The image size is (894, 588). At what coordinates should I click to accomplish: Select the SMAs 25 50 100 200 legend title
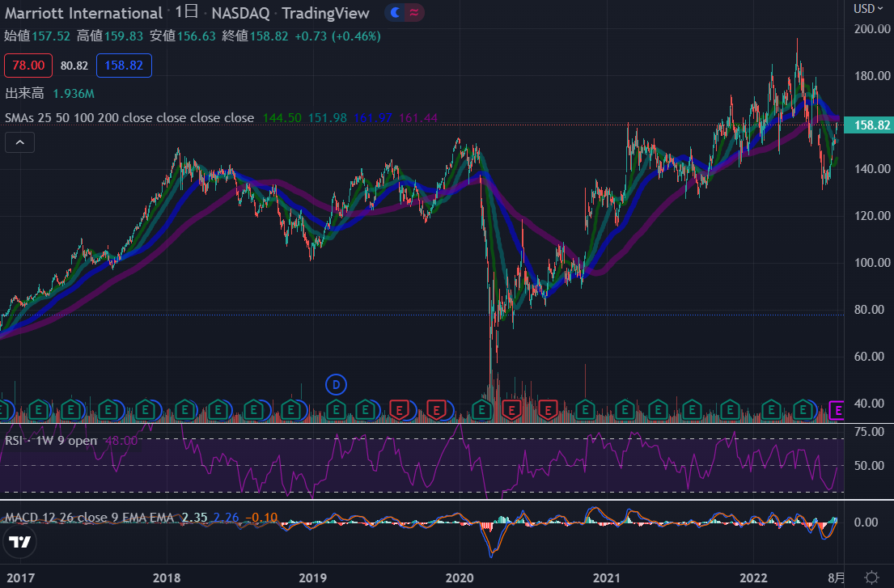129,118
